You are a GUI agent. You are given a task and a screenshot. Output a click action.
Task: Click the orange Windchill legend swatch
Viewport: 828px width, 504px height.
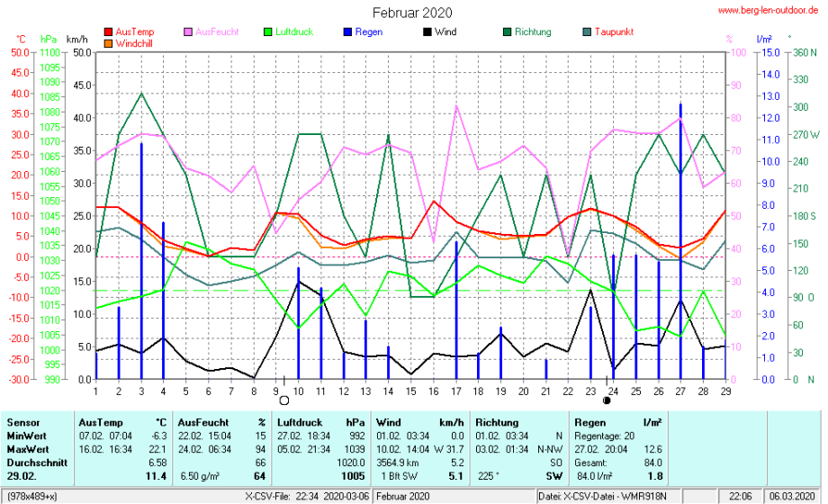[109, 43]
